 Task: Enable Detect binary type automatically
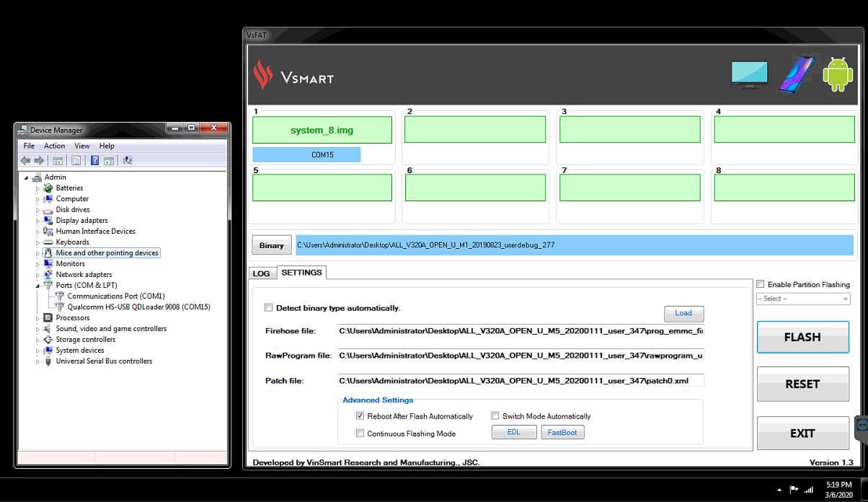pyautogui.click(x=269, y=308)
